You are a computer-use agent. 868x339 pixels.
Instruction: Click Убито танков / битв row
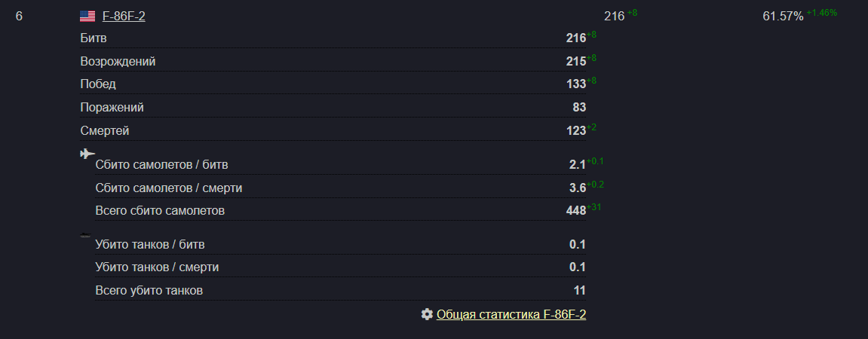pyautogui.click(x=340, y=244)
